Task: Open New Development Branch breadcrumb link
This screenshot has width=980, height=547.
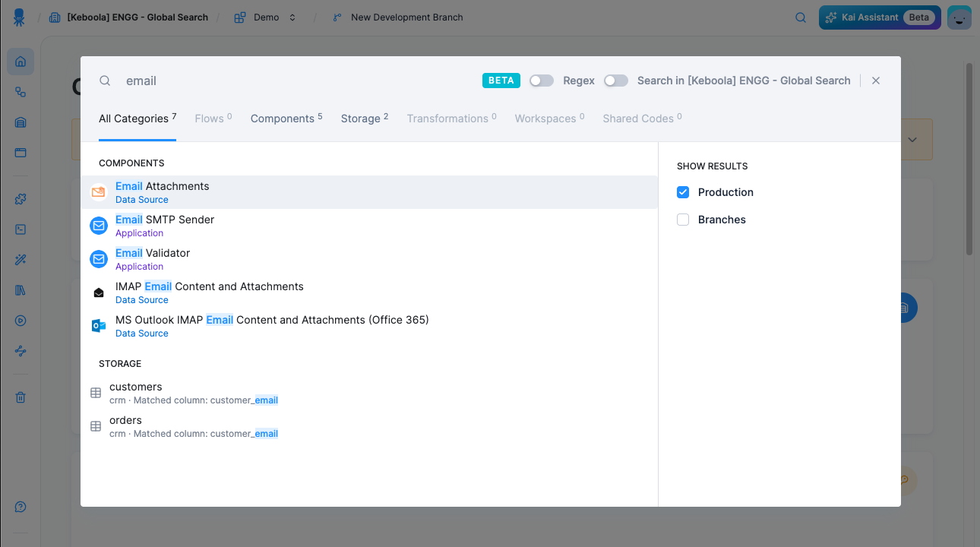Action: 406,17
